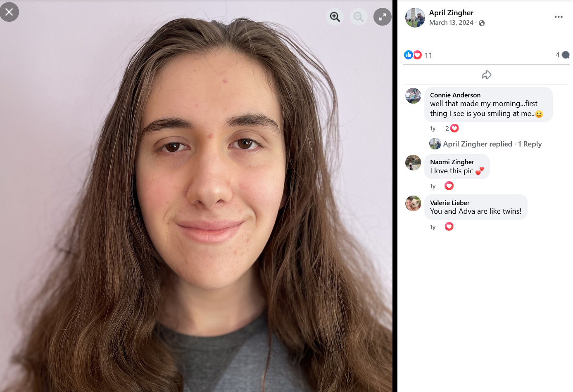Click heart reaction under Valerie Lieber's comment
The width and height of the screenshot is (573, 392).
[449, 227]
